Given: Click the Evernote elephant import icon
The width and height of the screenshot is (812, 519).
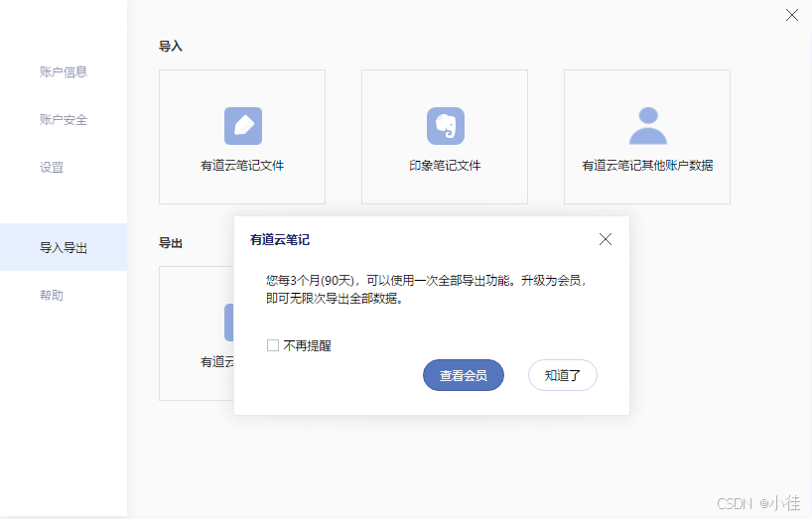Looking at the screenshot, I should coord(446,126).
